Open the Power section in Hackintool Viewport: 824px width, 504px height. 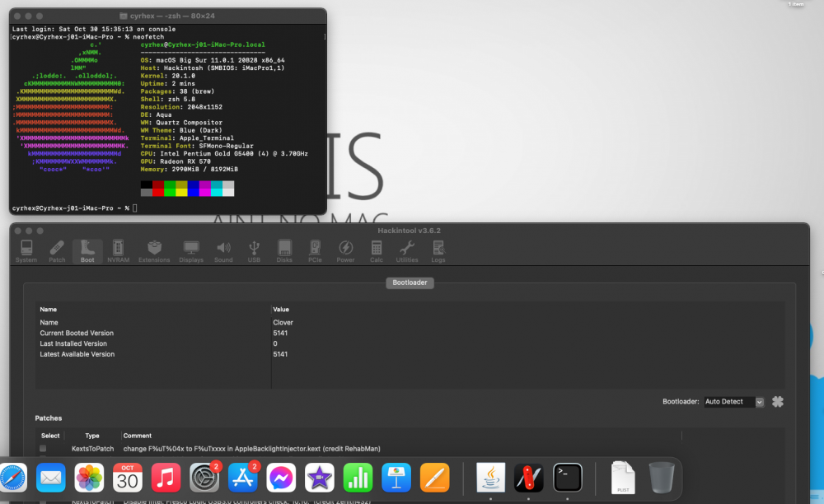[x=345, y=251]
